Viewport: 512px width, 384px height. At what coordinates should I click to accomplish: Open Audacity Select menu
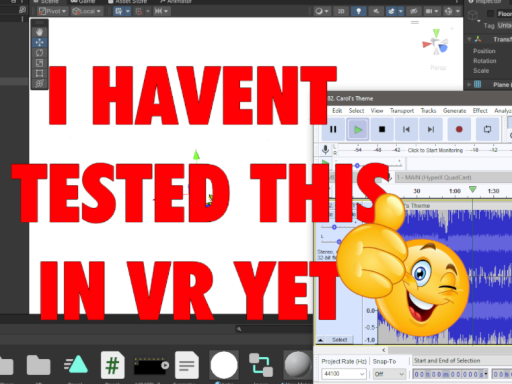[x=356, y=111]
